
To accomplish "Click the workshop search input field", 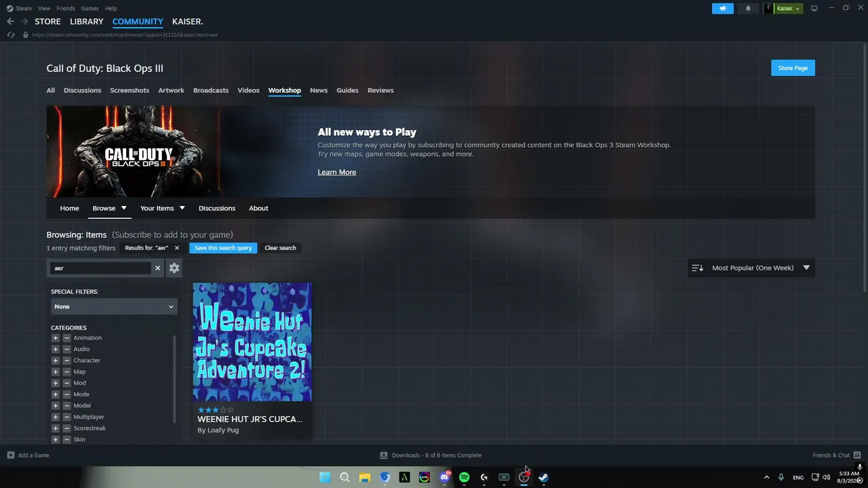I will pos(102,268).
